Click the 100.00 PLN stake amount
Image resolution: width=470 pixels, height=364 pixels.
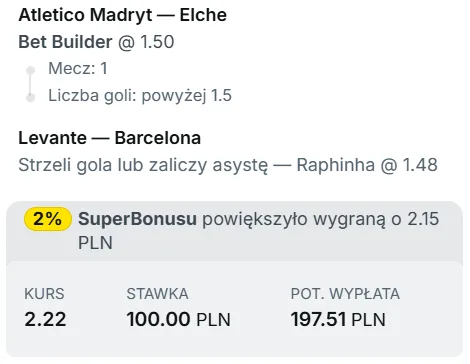[179, 319]
